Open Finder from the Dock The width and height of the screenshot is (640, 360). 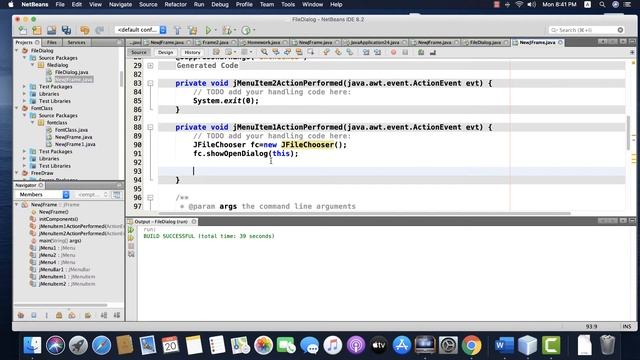pos(32,345)
